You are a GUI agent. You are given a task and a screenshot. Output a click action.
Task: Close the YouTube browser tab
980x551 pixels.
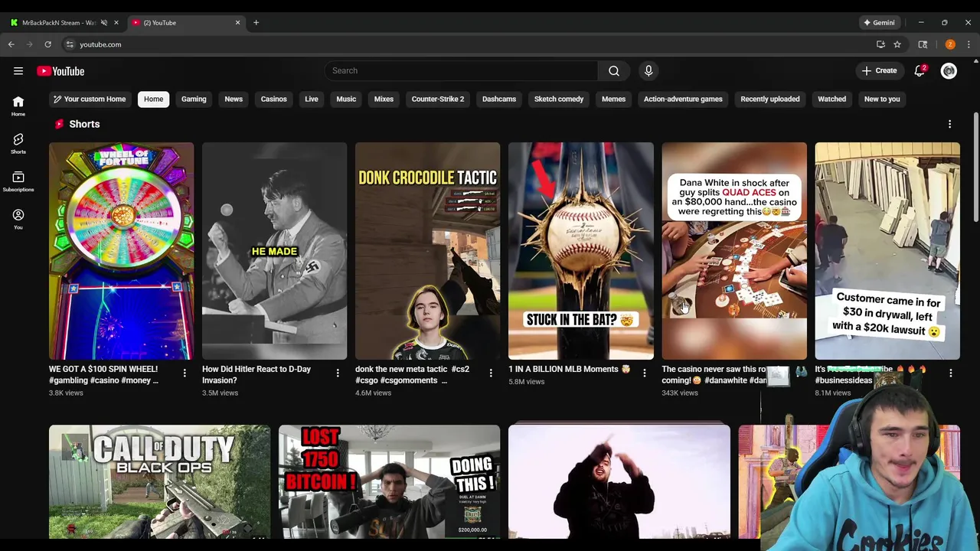(x=237, y=22)
